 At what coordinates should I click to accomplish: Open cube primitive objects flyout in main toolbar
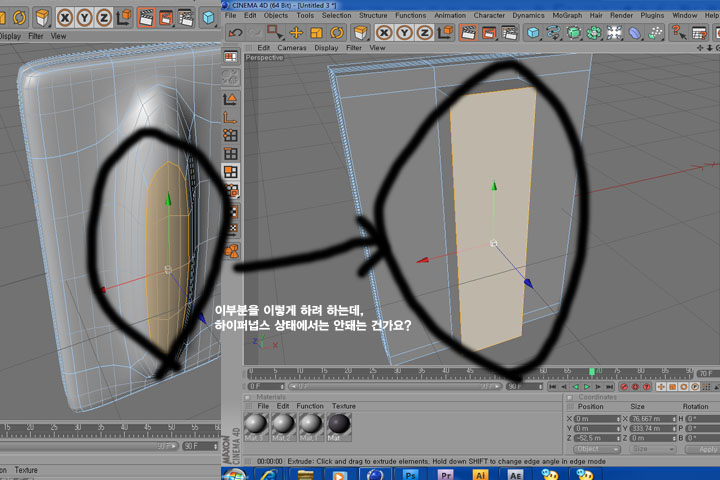533,33
